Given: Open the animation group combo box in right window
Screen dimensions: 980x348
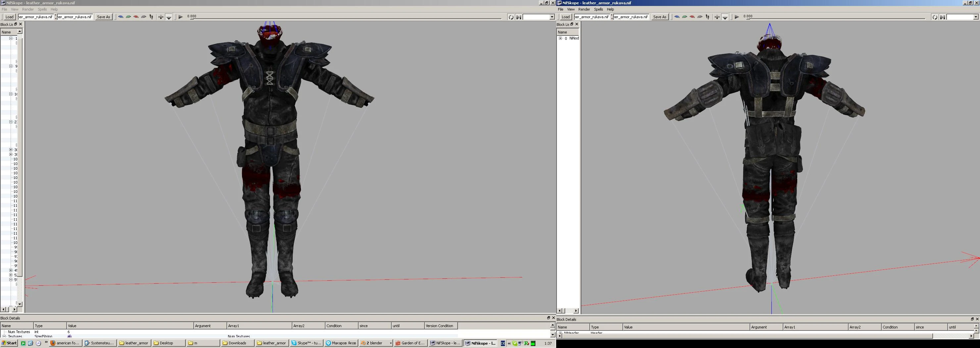Looking at the screenshot, I should (x=962, y=17).
